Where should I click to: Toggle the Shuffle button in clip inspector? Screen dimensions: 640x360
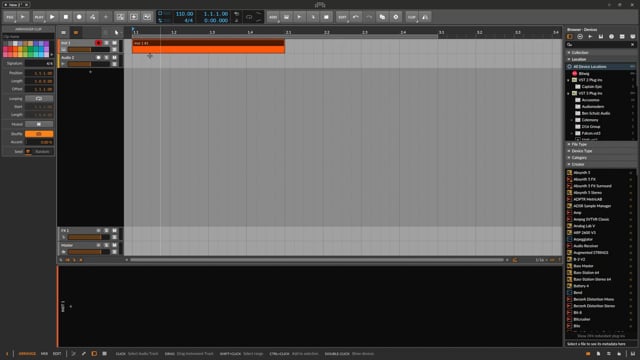[x=39, y=134]
